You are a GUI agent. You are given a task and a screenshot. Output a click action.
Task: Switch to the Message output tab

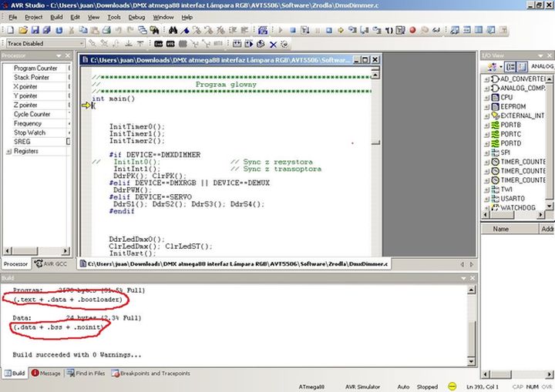(x=45, y=374)
